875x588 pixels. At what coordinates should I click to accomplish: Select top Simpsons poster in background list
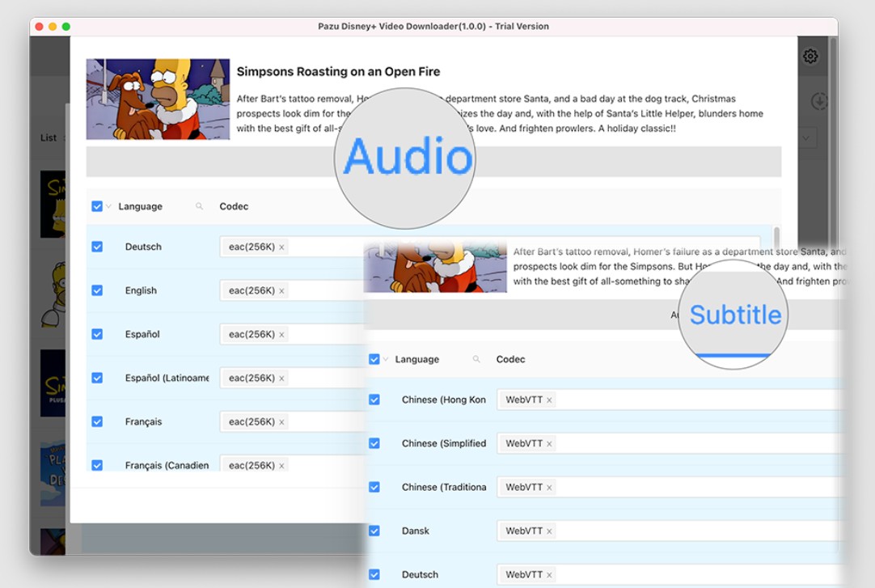point(53,204)
